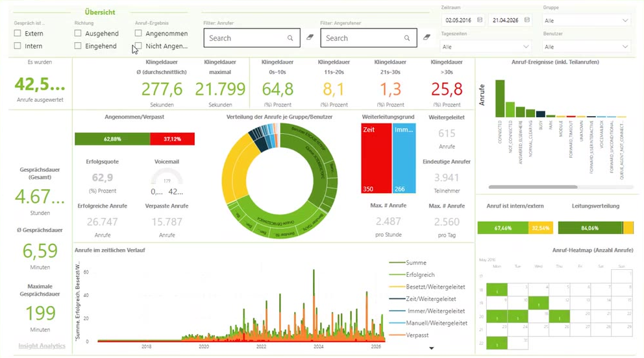
Task: Click the 15.787 Verpasste Anrufe value
Action: 167,222
